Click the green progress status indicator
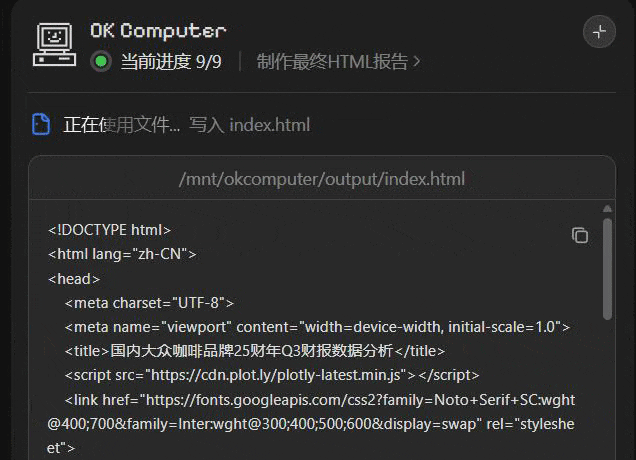 coord(101,62)
